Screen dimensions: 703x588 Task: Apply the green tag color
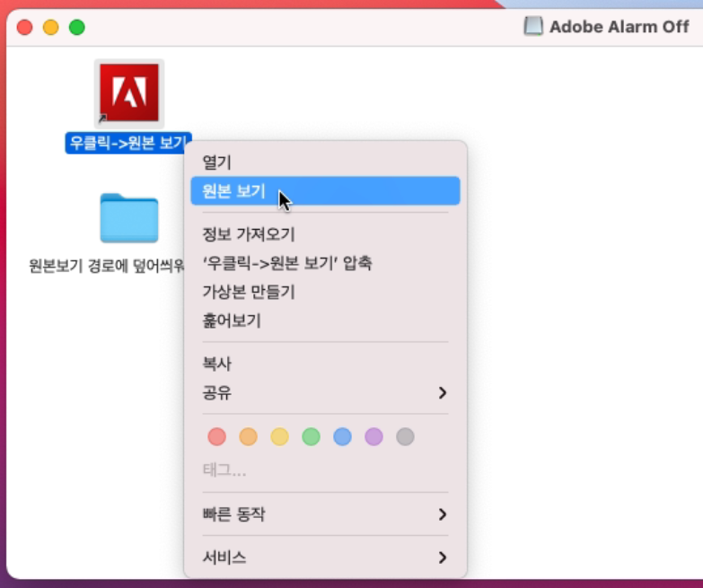pos(312,436)
